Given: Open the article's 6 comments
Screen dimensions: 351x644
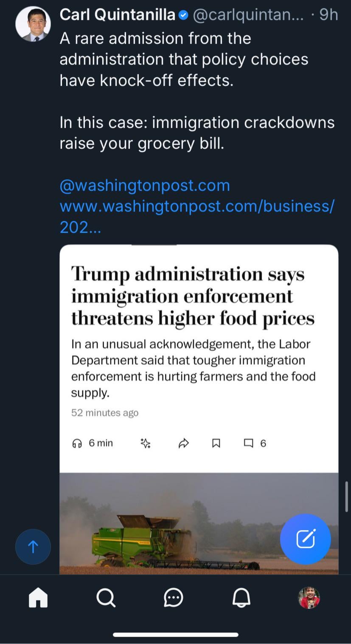Looking at the screenshot, I should coord(255,443).
